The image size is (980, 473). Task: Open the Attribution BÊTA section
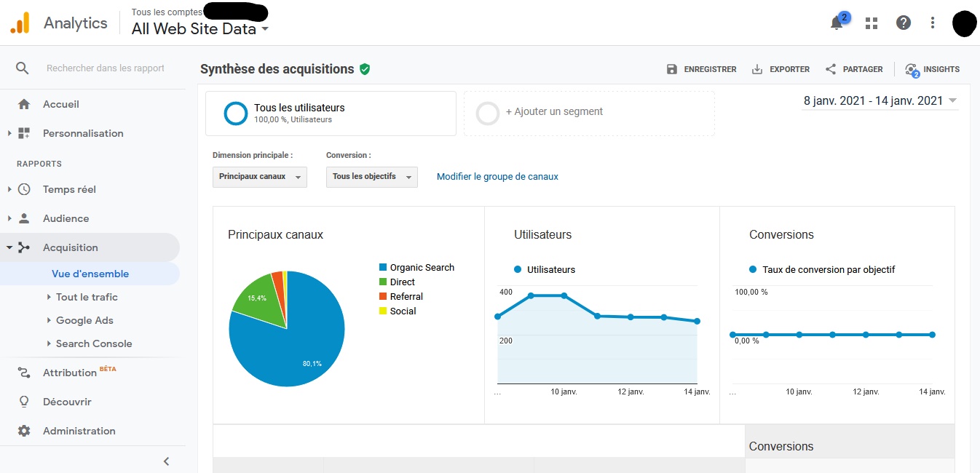point(79,373)
